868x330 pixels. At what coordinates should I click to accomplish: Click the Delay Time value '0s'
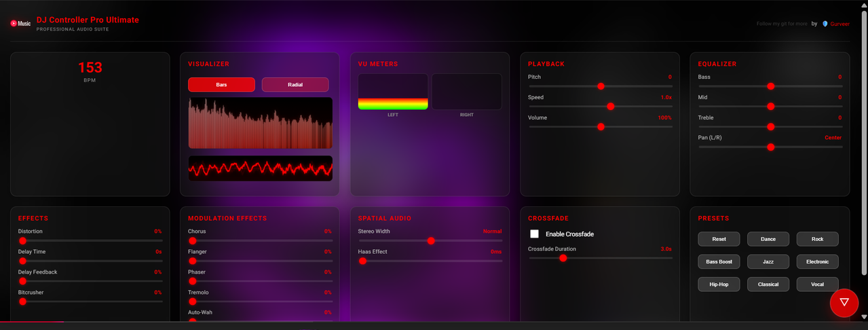click(159, 251)
